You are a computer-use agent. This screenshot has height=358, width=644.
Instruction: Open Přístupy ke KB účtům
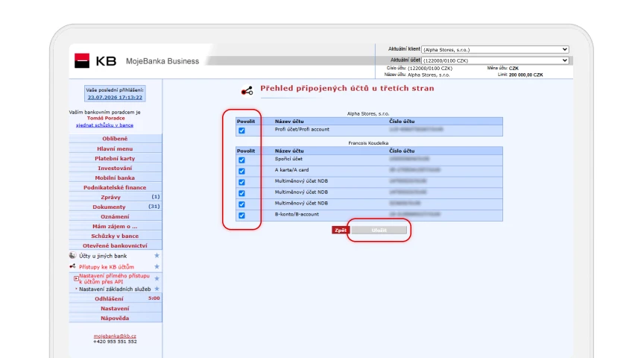pyautogui.click(x=107, y=267)
